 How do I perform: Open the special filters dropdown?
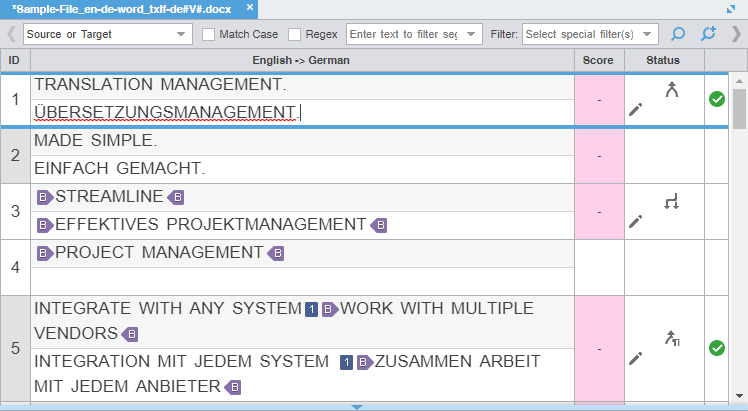pos(590,34)
